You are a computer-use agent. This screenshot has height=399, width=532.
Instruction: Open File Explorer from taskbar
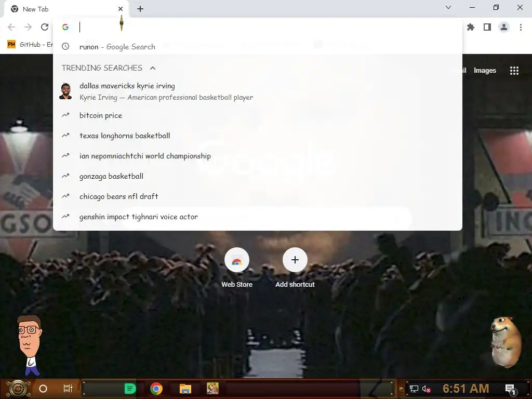185,389
